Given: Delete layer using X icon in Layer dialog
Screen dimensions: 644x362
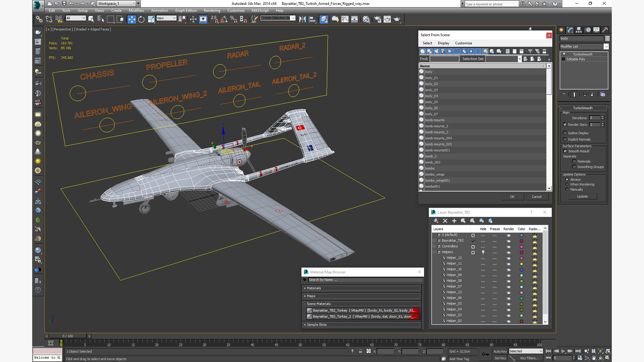Looking at the screenshot, I should pyautogui.click(x=445, y=221).
